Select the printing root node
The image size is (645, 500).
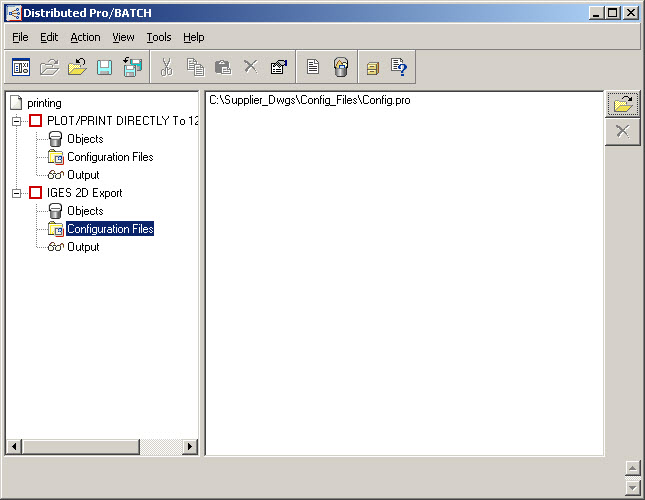pyautogui.click(x=44, y=103)
